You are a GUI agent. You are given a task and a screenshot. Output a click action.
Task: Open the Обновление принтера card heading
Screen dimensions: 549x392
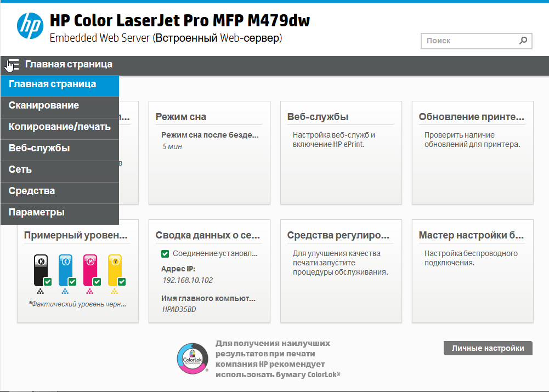[x=472, y=117]
